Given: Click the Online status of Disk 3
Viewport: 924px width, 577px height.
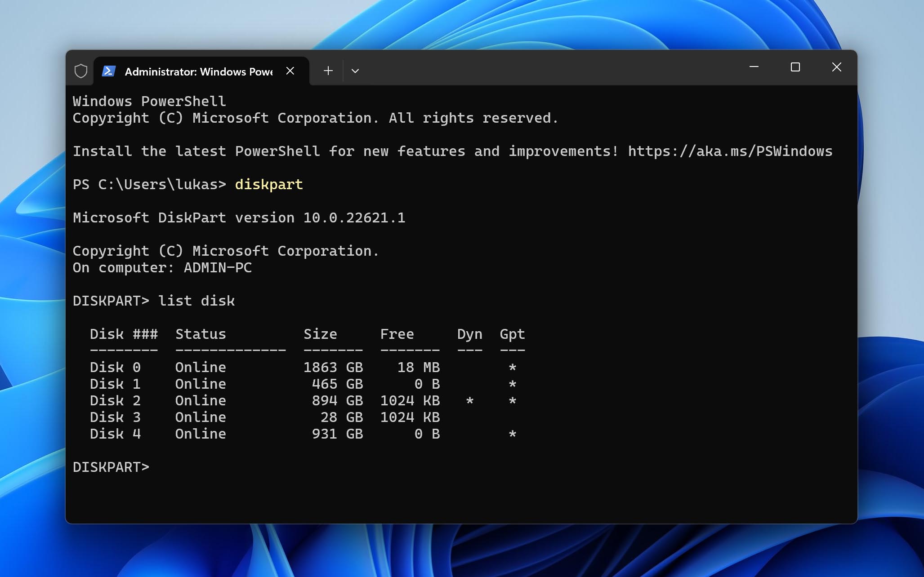Looking at the screenshot, I should coord(201,417).
